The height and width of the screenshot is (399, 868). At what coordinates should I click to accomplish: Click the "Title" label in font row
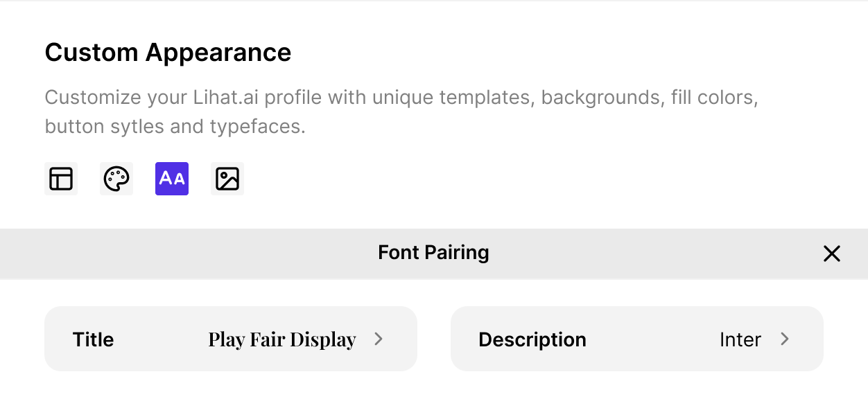93,339
